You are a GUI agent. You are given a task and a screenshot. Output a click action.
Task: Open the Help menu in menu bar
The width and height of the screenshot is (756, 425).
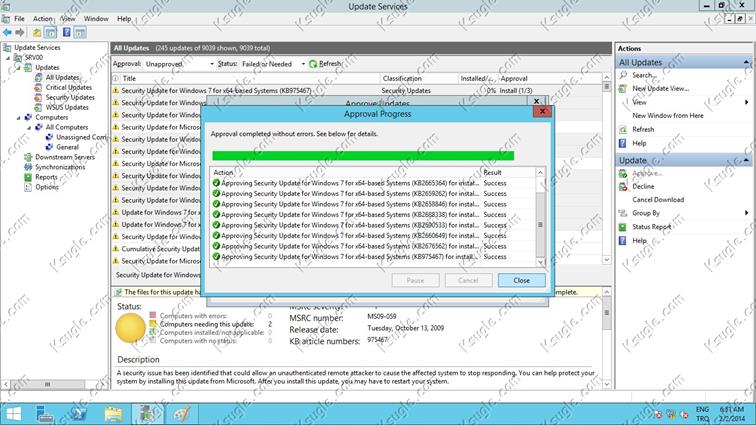coord(124,19)
